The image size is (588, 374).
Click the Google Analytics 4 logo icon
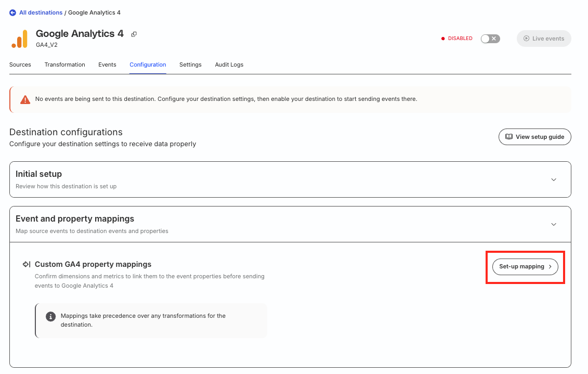(x=19, y=39)
